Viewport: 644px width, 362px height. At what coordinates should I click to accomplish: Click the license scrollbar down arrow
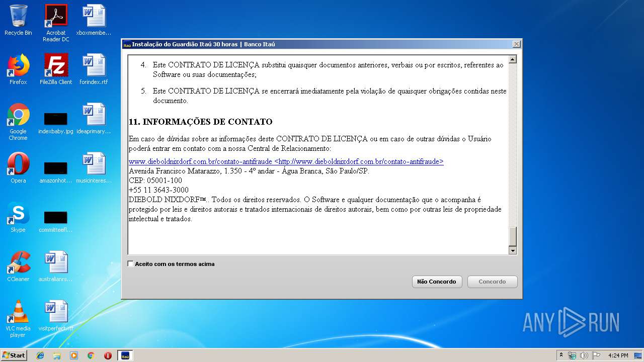pos(513,250)
